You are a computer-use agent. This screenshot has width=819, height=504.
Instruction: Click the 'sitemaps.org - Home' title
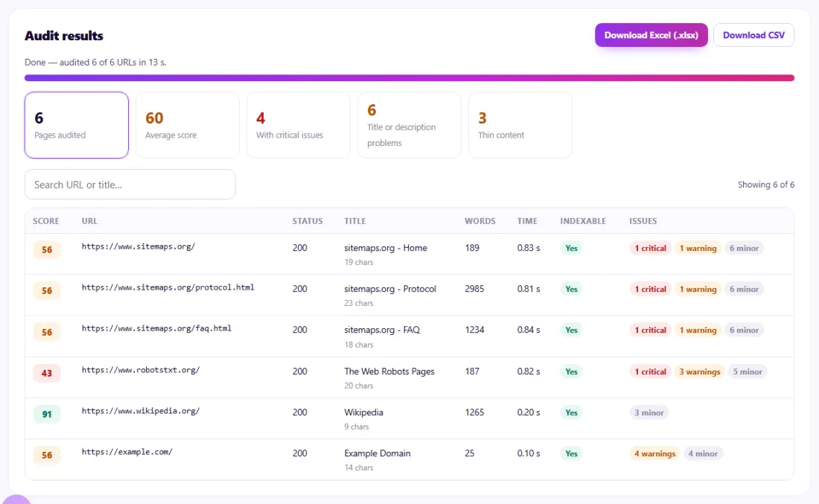pyautogui.click(x=386, y=248)
